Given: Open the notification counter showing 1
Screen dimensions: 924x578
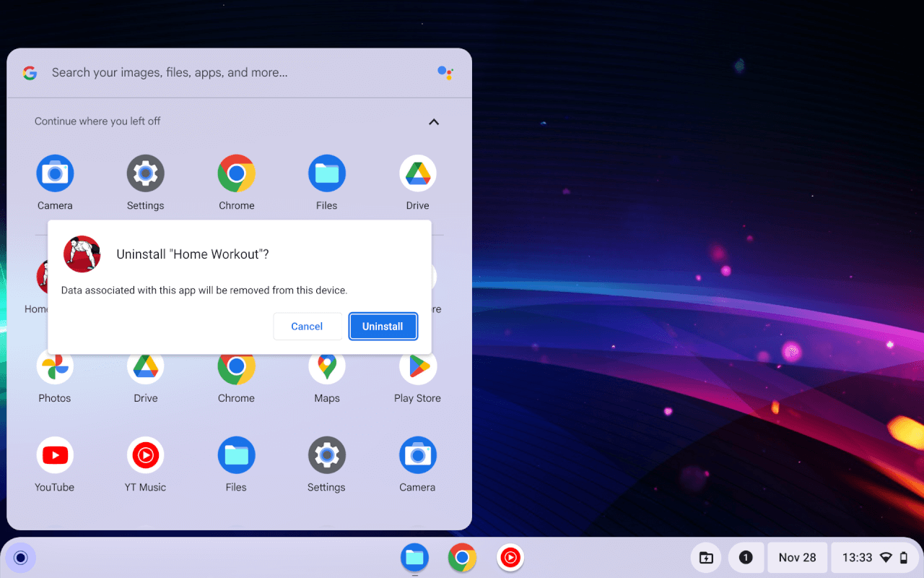Looking at the screenshot, I should pos(746,558).
